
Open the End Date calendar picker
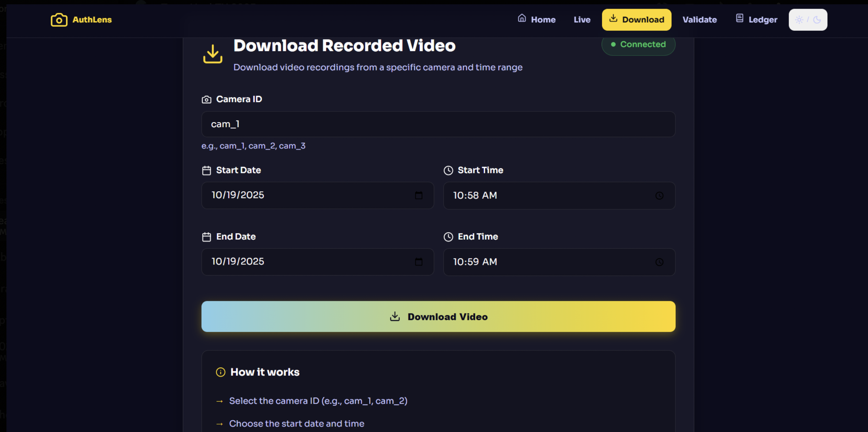(x=419, y=262)
